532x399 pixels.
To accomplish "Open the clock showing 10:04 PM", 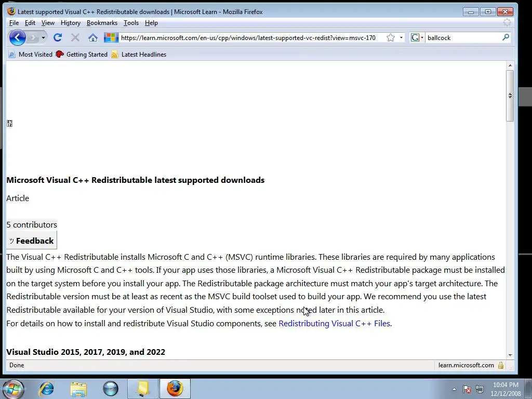I will click(x=506, y=389).
